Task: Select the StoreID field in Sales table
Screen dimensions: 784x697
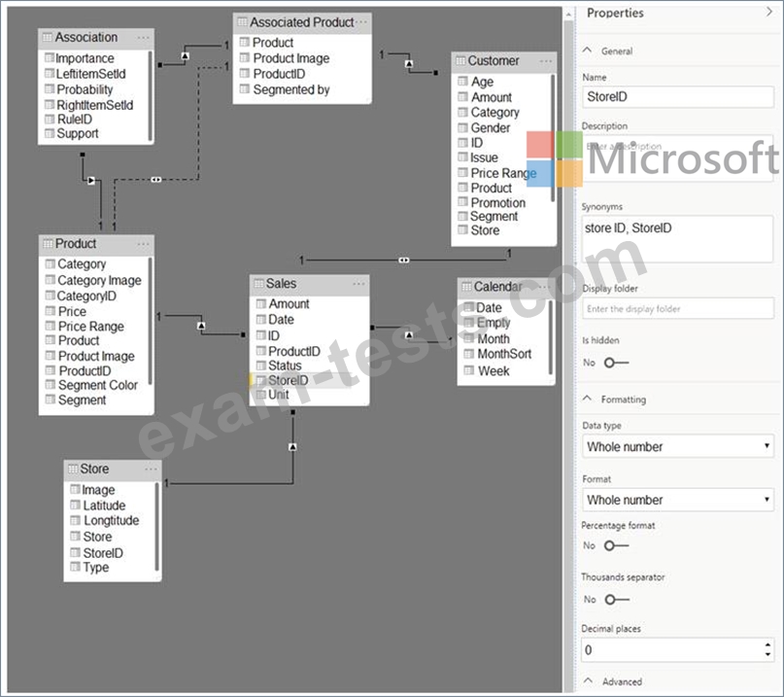Action: [x=289, y=381]
